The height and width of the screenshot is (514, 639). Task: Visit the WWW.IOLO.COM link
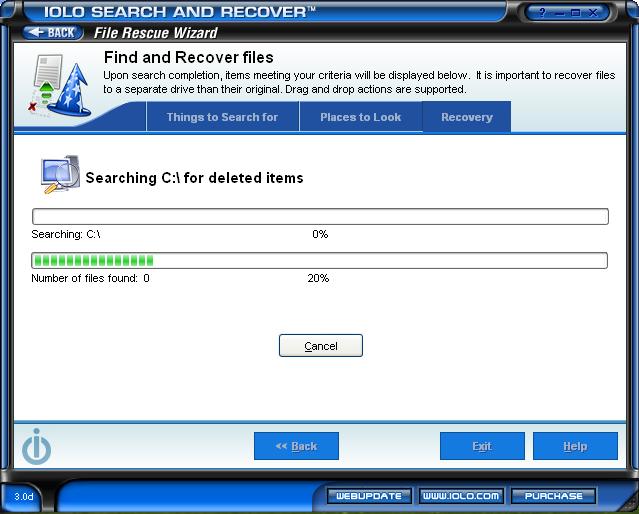tap(461, 496)
